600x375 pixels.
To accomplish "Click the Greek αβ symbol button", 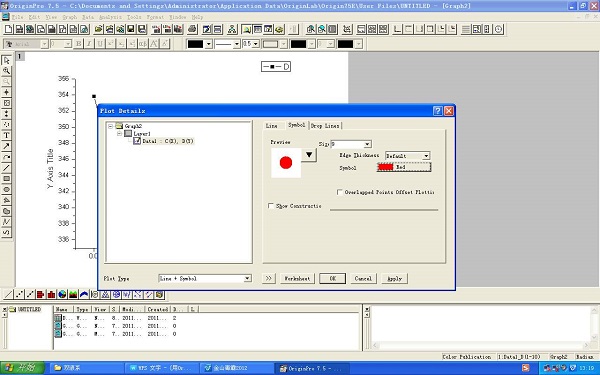I will (x=143, y=44).
